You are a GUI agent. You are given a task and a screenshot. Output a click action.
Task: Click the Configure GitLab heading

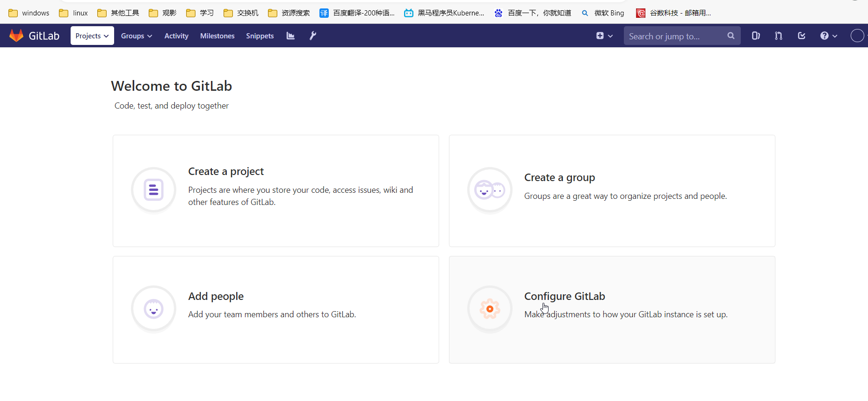[x=564, y=296]
